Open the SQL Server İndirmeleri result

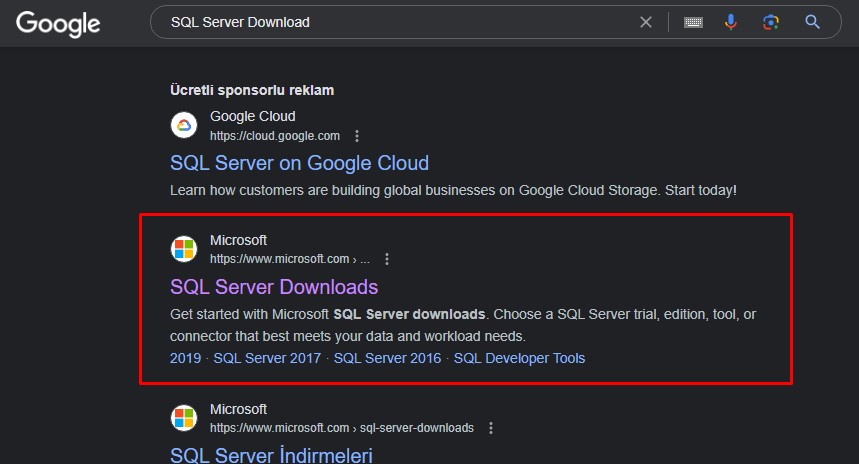(x=271, y=455)
